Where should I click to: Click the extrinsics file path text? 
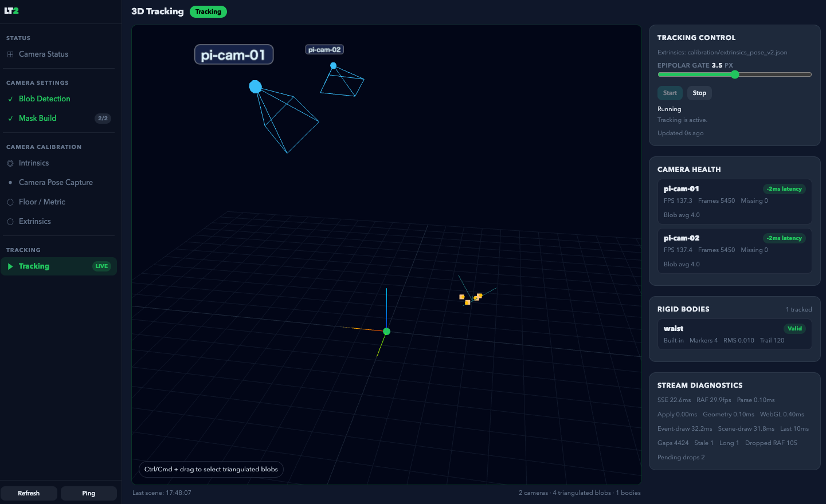pos(722,52)
